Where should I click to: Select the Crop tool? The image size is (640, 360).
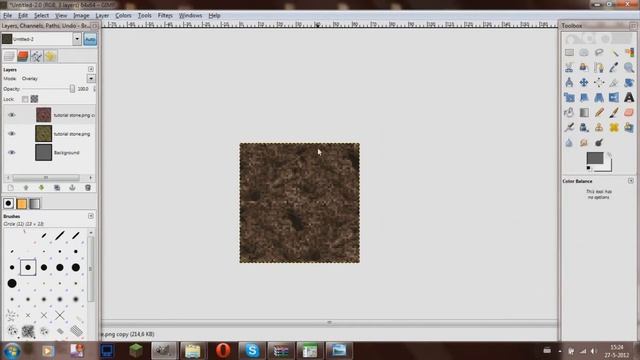[x=614, y=82]
